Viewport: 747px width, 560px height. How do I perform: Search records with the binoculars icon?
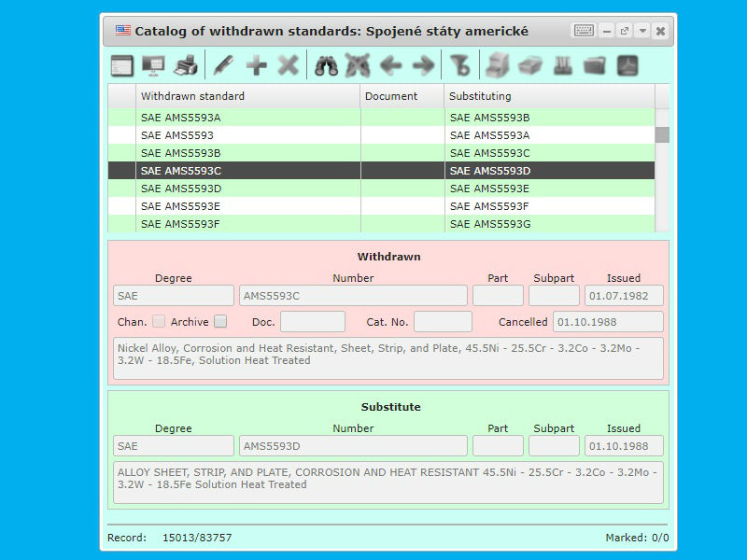tap(326, 65)
